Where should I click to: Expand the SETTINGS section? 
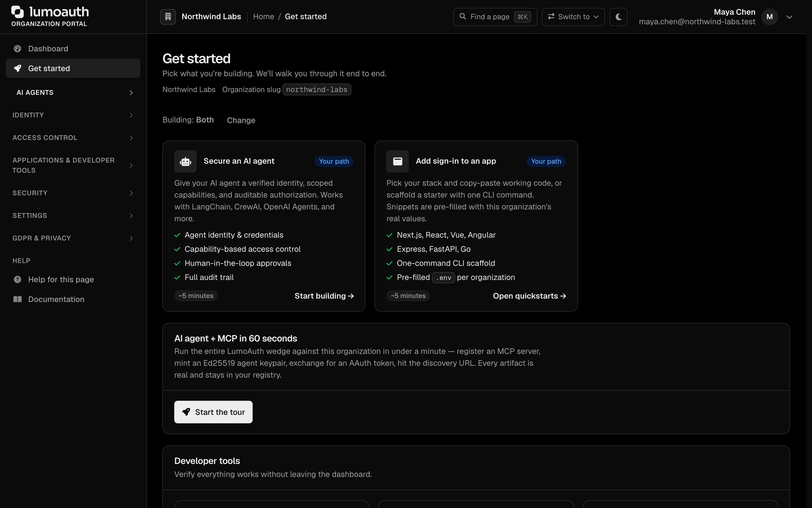[x=73, y=216]
